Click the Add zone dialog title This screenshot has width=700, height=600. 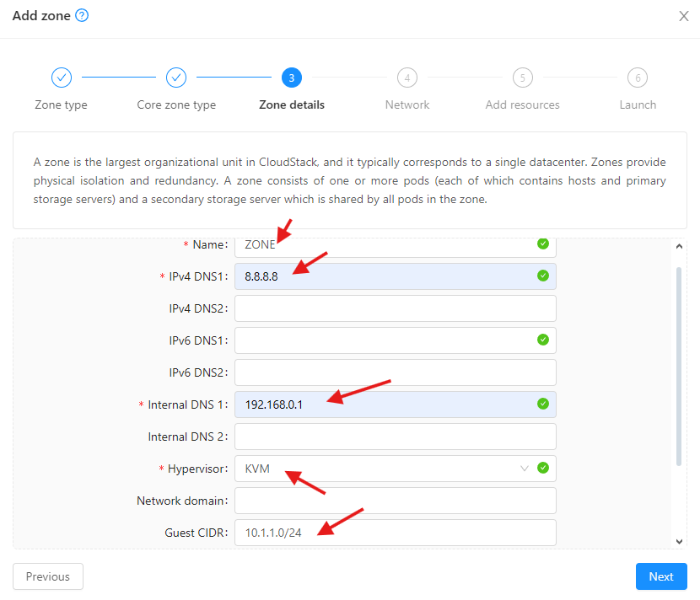click(x=41, y=16)
